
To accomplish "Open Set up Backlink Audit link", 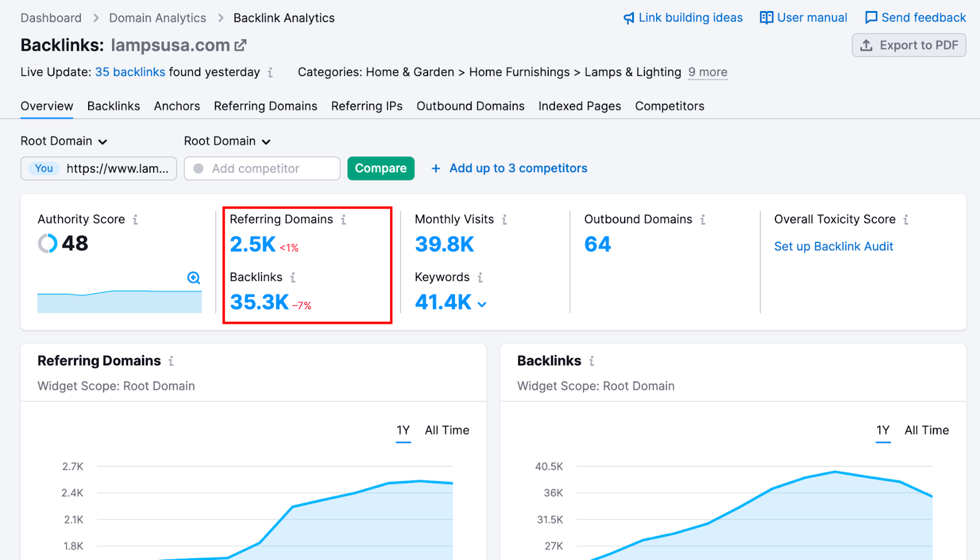I will (x=834, y=246).
